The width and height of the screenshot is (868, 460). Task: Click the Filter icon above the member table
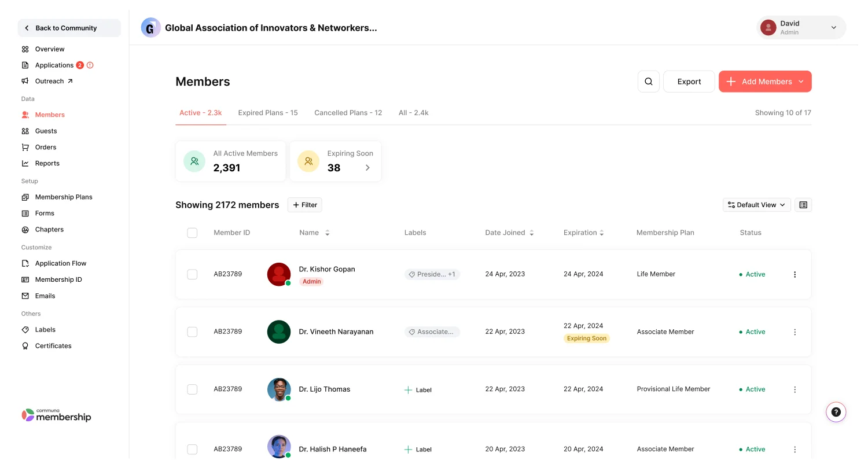pos(304,205)
